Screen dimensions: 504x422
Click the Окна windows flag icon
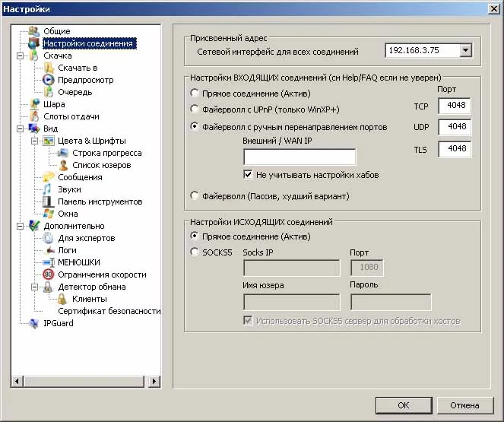point(49,214)
